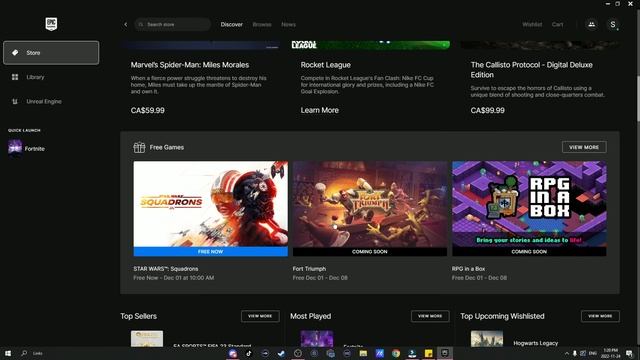This screenshot has height=360, width=640.
Task: Open Google Chrome from the taskbar
Action: click(396, 353)
